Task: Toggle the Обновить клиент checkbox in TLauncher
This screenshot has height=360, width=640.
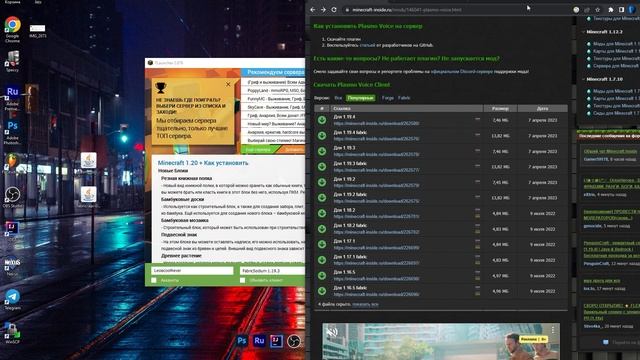Action: (242, 280)
